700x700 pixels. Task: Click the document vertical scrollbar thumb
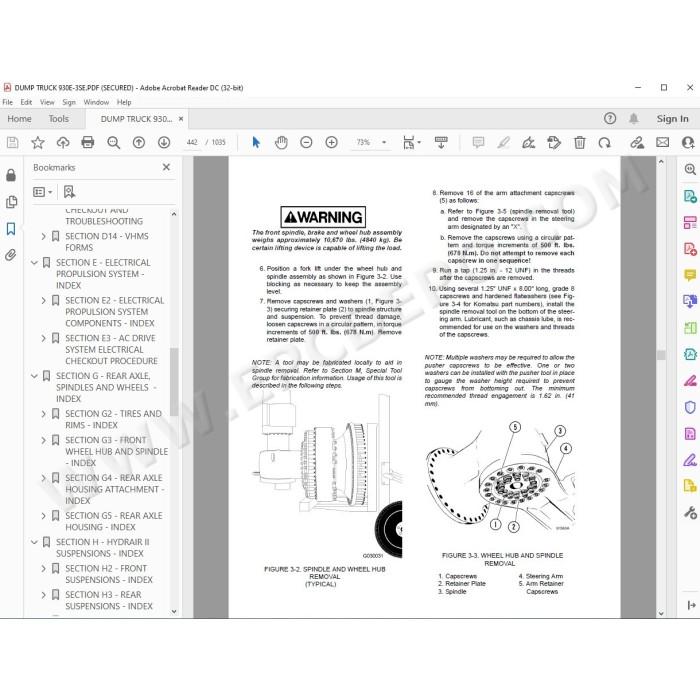[x=661, y=355]
